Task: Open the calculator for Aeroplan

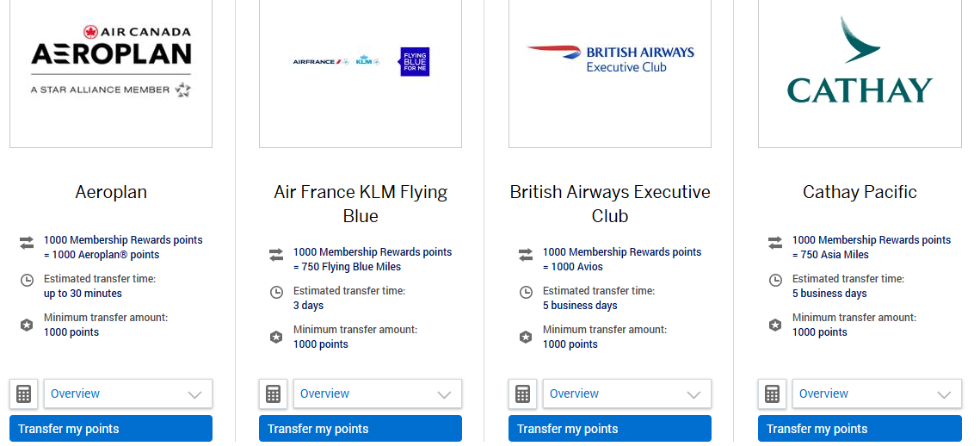Action: tap(23, 394)
